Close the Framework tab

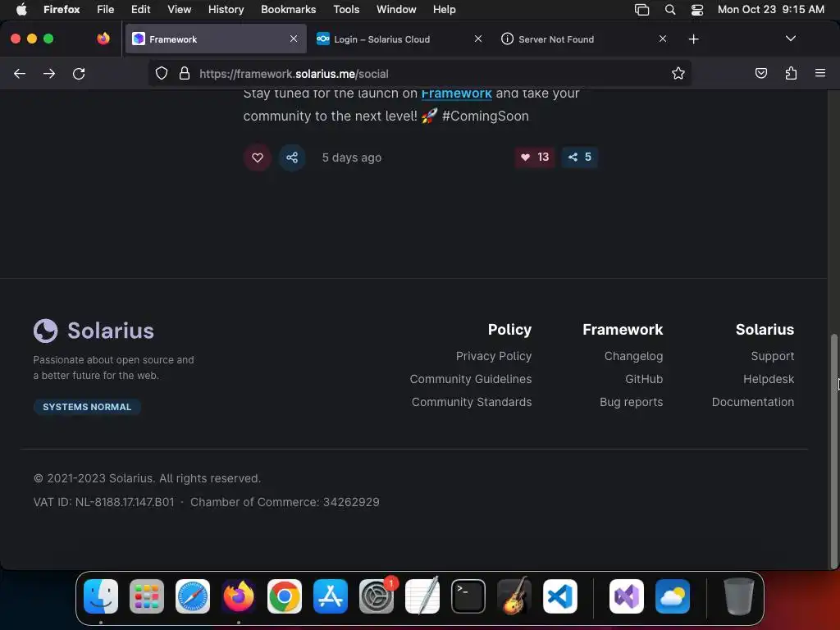click(294, 39)
